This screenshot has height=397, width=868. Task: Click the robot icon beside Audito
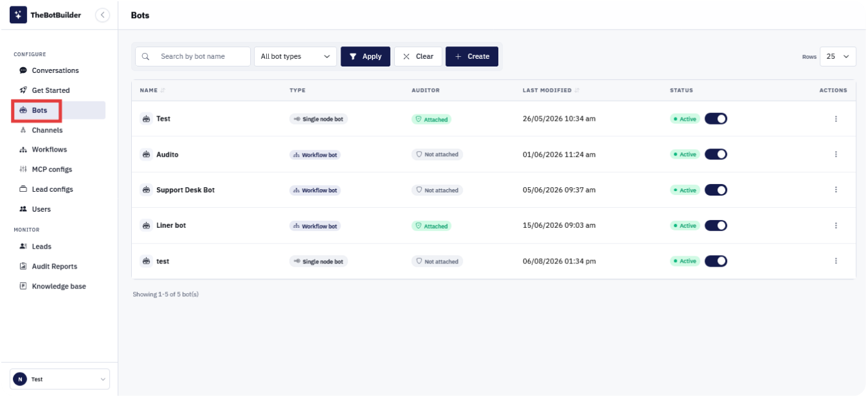[x=145, y=154]
